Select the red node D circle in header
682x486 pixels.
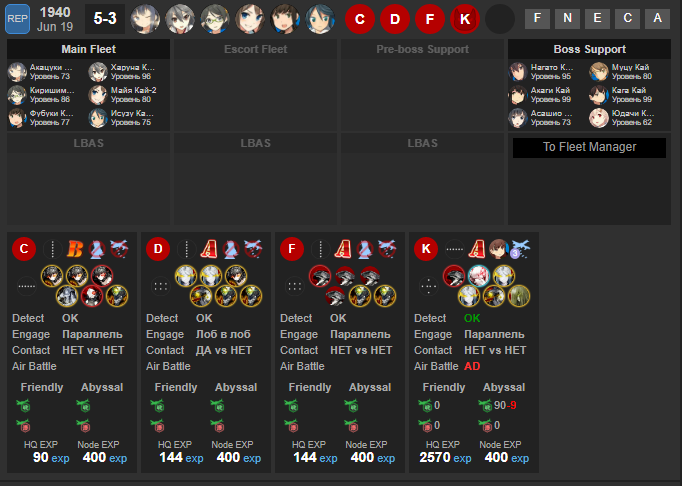tap(394, 19)
